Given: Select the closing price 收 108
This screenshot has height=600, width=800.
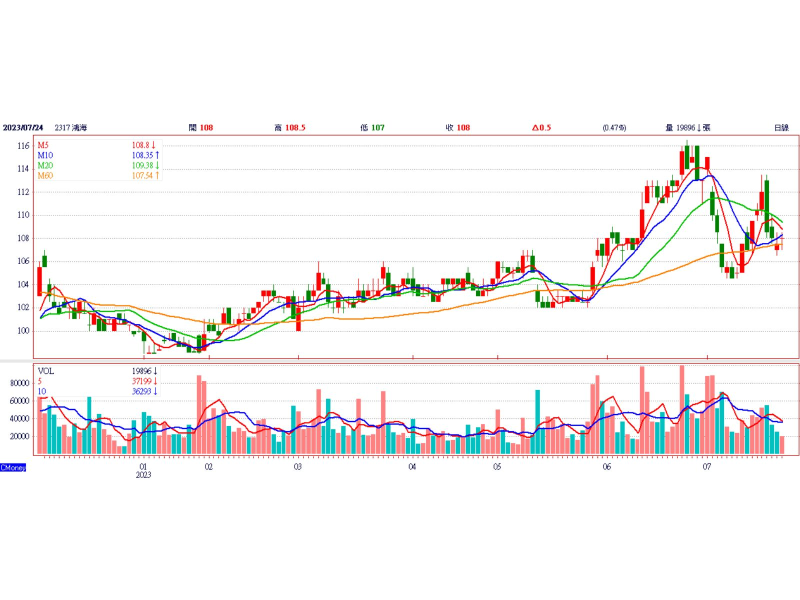Looking at the screenshot, I should tap(457, 128).
